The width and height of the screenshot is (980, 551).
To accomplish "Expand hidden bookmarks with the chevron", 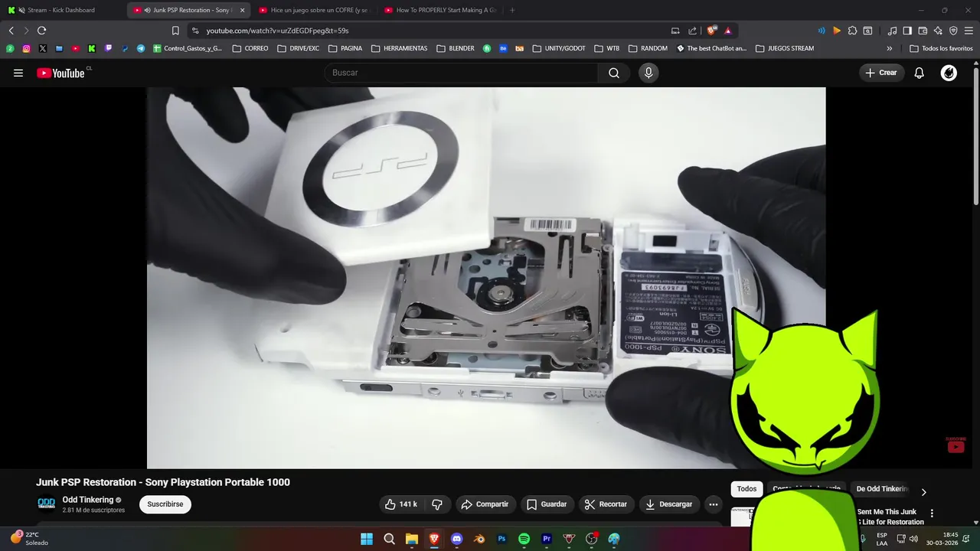I will coord(889,48).
